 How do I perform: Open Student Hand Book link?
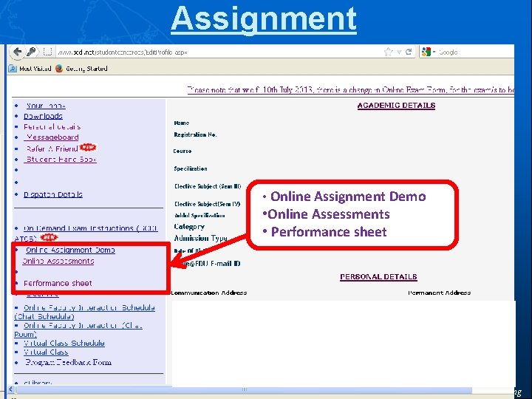[x=61, y=159]
